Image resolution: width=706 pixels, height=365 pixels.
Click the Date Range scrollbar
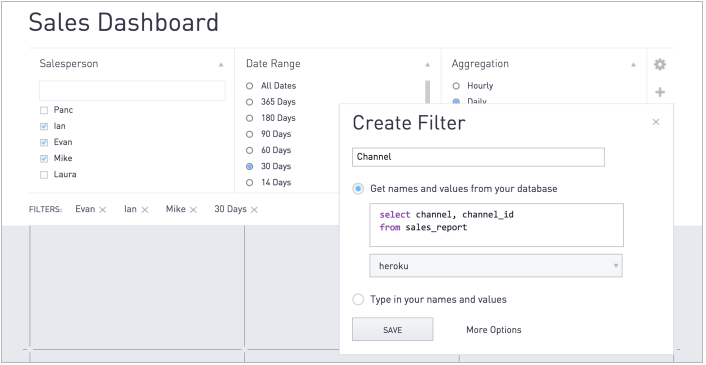tap(427, 92)
